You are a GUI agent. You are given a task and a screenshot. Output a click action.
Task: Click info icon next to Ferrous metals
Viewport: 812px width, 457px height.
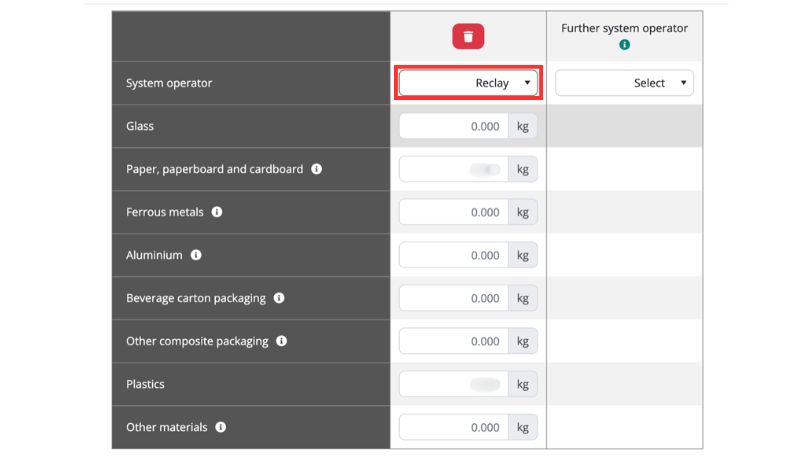click(217, 212)
